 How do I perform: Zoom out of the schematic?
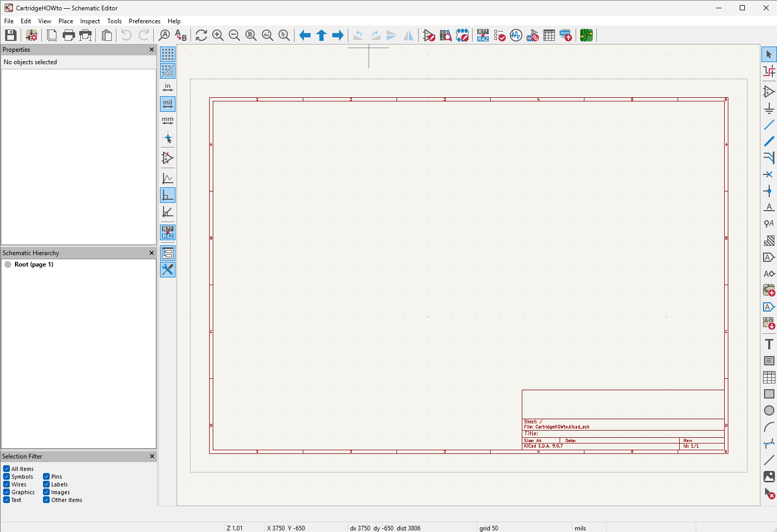click(234, 35)
